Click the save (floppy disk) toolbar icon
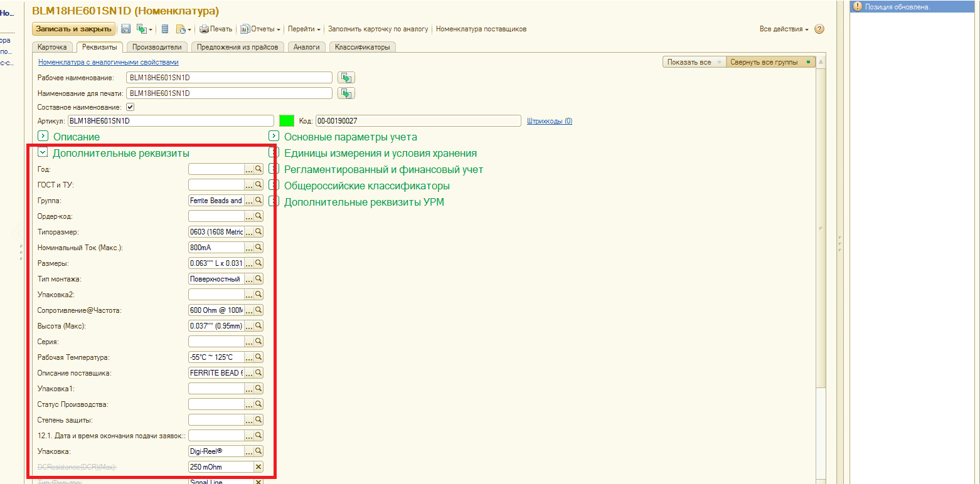Image resolution: width=980 pixels, height=484 pixels. [x=125, y=29]
